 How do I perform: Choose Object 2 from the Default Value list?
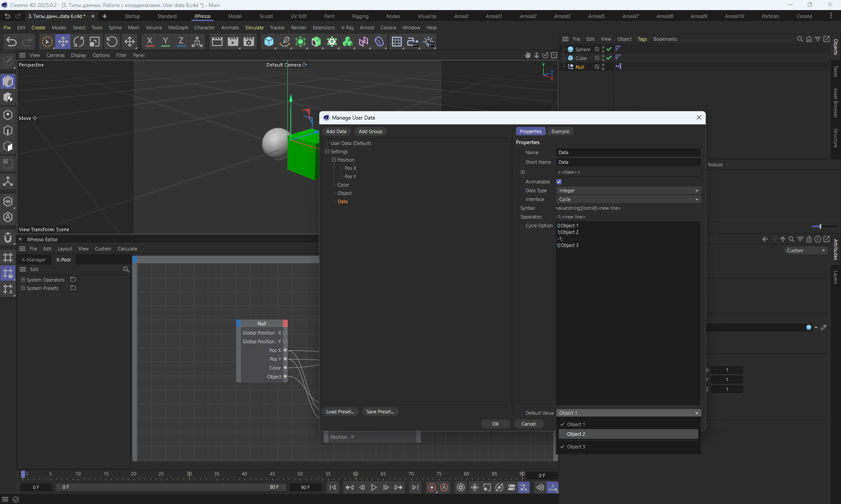(576, 434)
